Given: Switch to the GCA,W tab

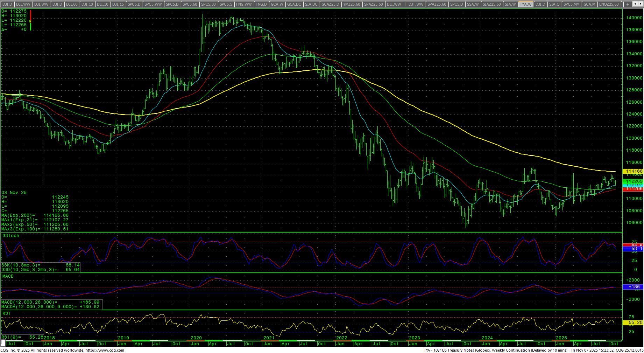Looking at the screenshot, I should (x=277, y=4).
